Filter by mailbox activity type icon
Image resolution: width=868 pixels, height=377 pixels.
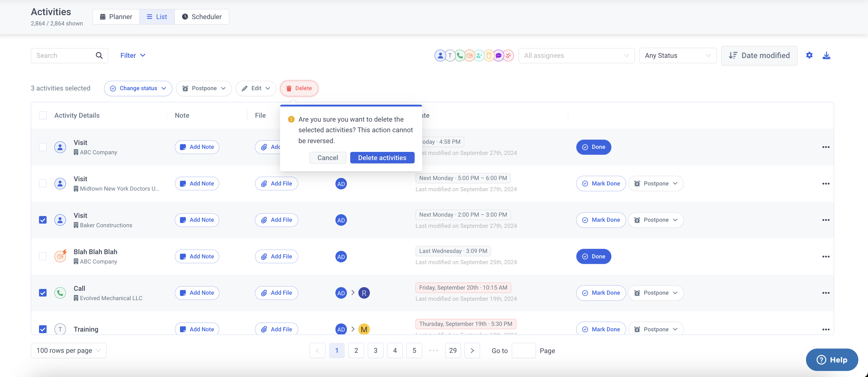469,55
